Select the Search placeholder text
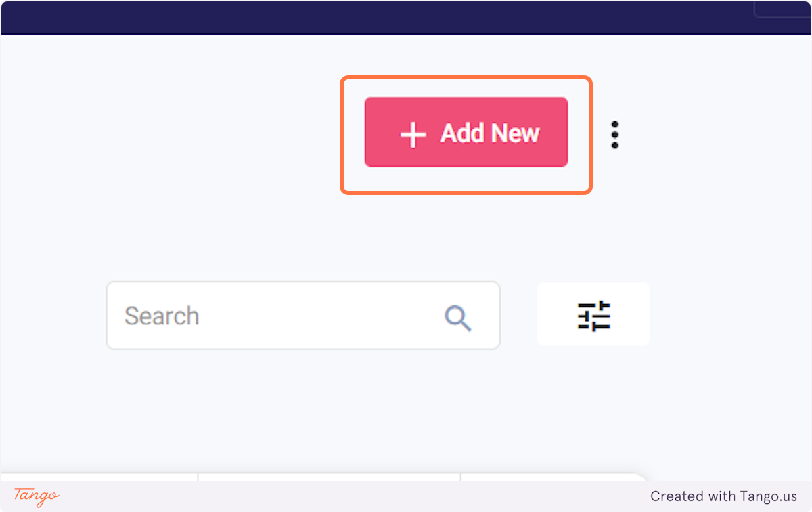The image size is (812, 512). 162,316
